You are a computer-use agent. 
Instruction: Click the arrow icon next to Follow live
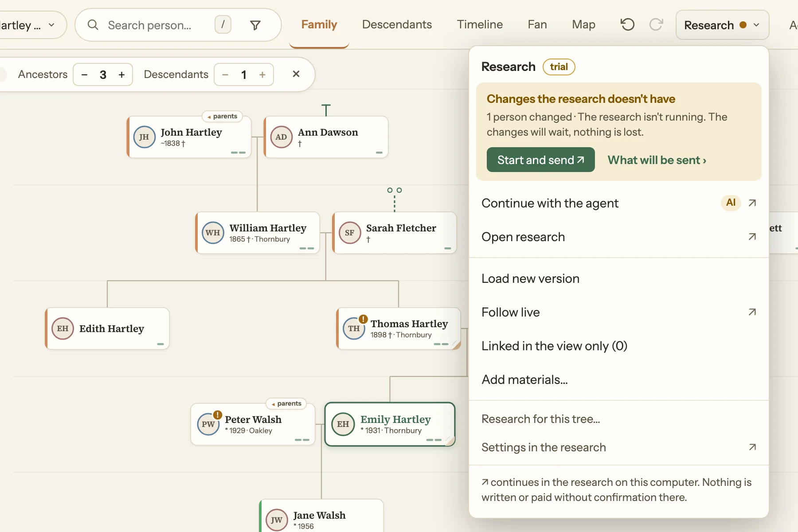[752, 312]
